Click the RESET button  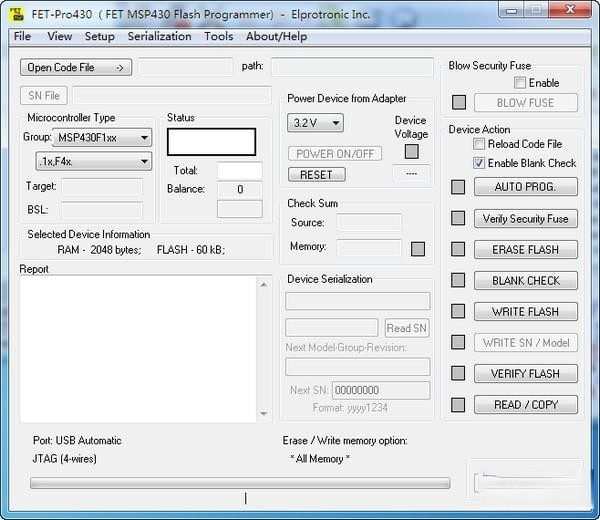point(316,174)
